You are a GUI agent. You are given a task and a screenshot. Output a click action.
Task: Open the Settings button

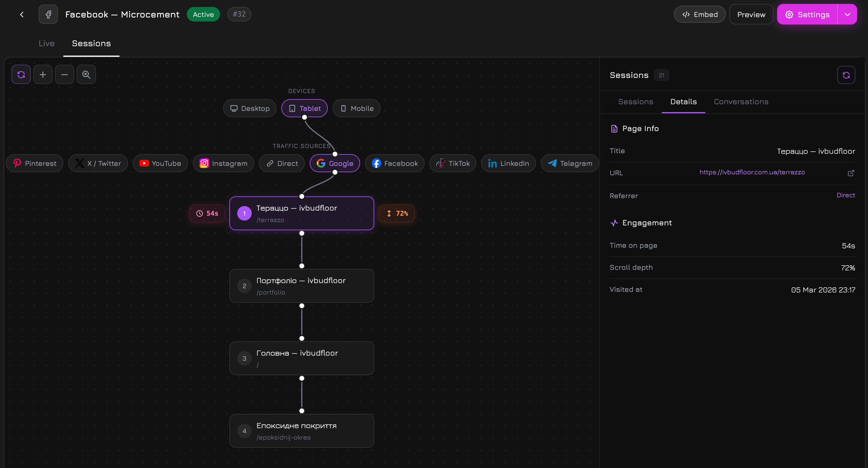pyautogui.click(x=807, y=15)
